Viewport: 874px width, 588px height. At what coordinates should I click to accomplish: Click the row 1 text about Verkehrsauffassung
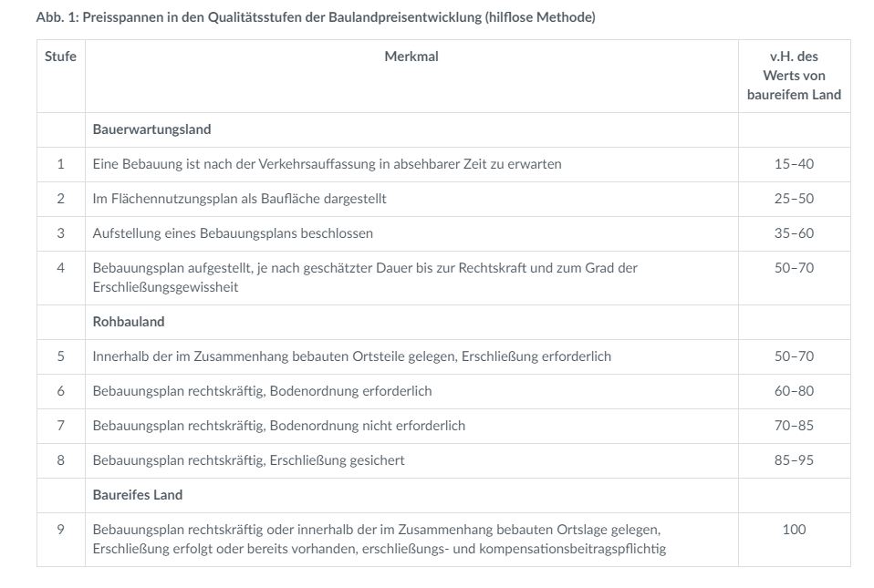coord(327,164)
